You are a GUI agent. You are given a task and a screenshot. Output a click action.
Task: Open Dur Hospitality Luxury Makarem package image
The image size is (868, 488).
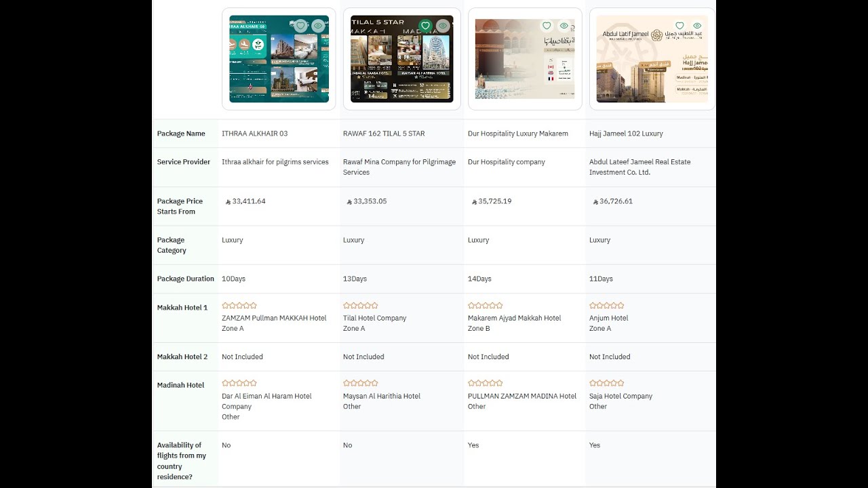click(525, 59)
